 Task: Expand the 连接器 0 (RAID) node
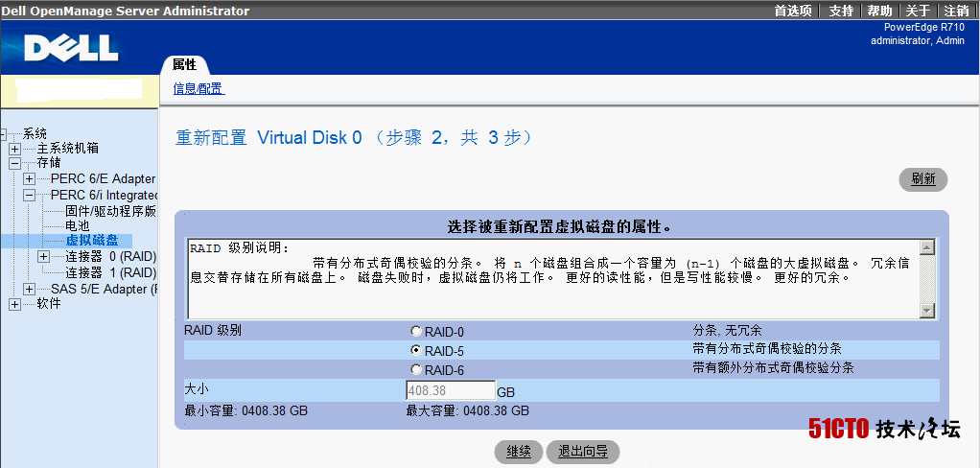pyautogui.click(x=44, y=257)
